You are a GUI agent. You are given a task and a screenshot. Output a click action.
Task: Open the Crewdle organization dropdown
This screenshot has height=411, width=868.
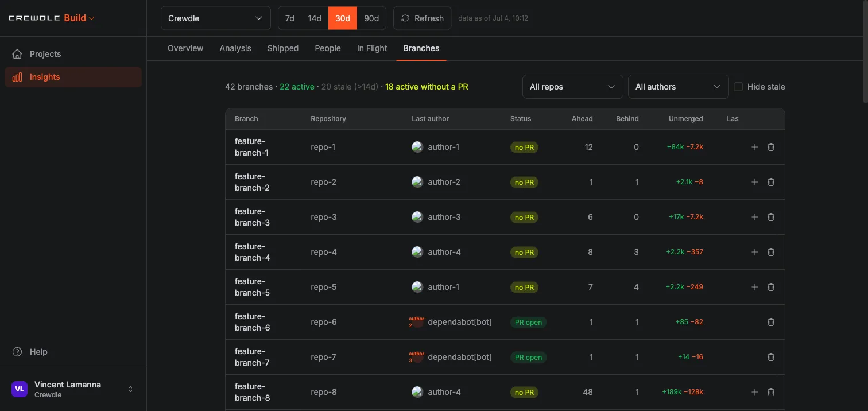pyautogui.click(x=216, y=18)
